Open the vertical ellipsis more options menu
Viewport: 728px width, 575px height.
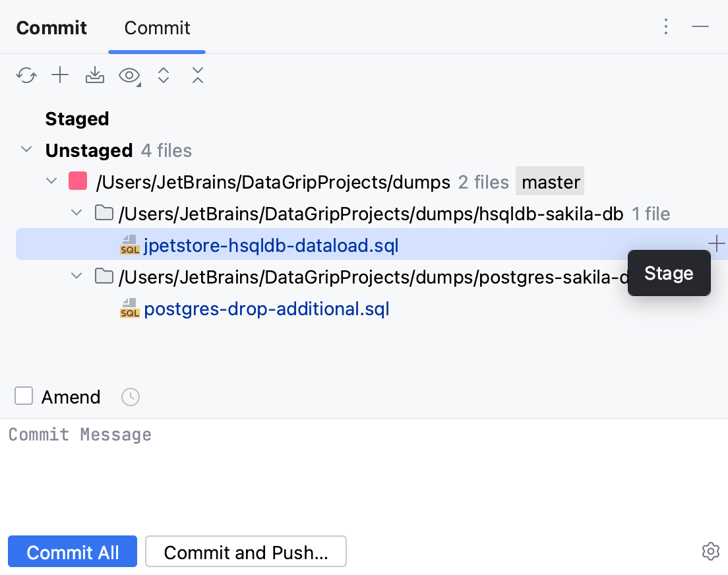[666, 26]
